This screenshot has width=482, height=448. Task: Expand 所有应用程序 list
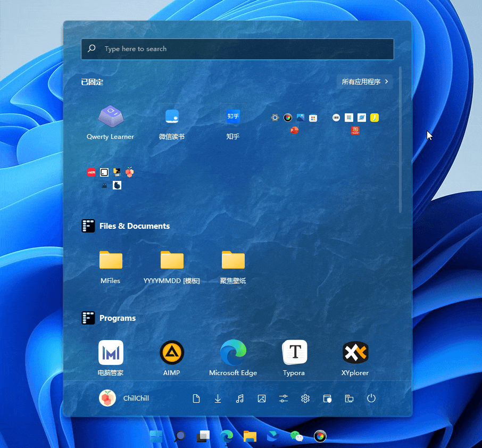364,82
